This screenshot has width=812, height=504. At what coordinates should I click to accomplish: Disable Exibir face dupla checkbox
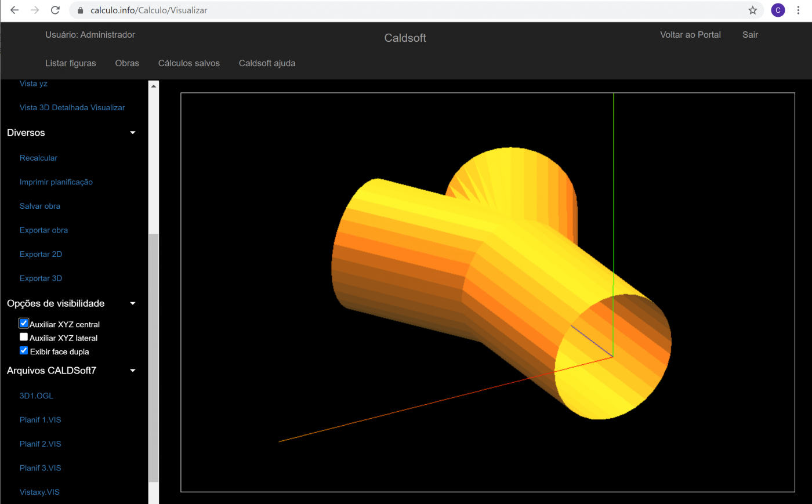pos(24,351)
